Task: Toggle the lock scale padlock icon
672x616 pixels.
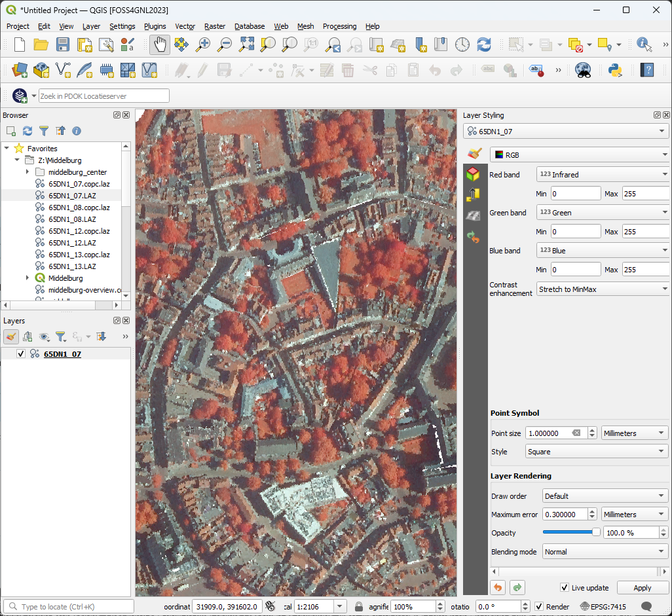Action: pos(360,607)
